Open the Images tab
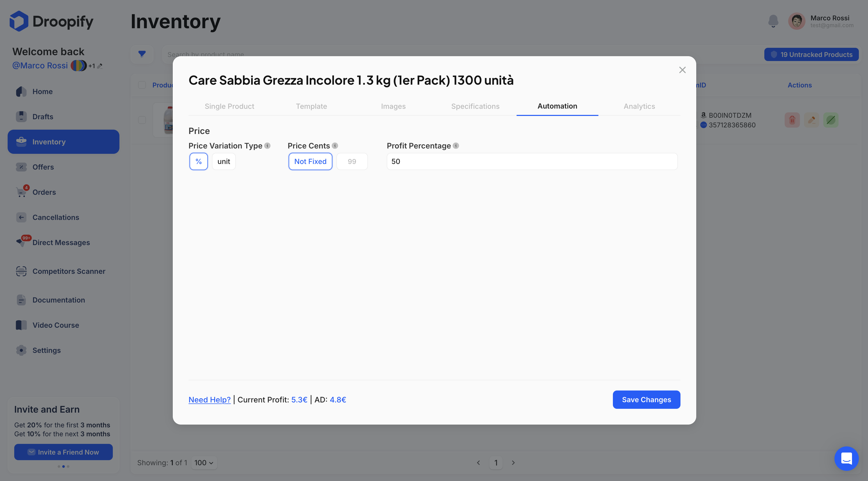Image resolution: width=868 pixels, height=481 pixels. tap(393, 106)
